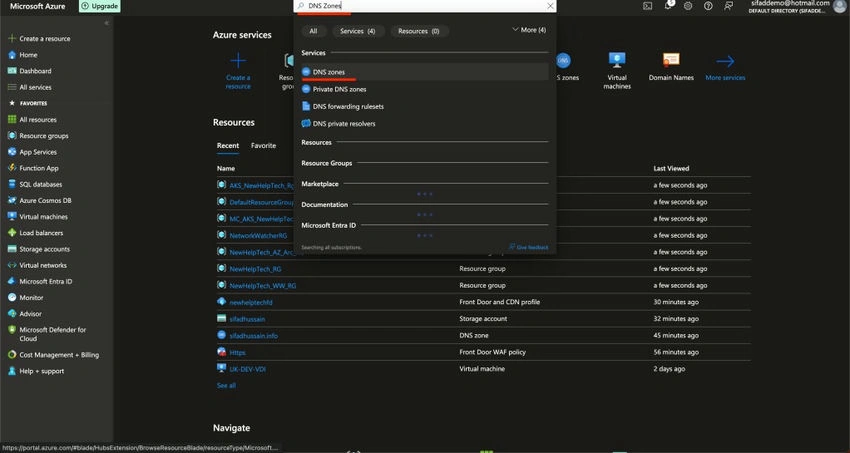Select DNS private resolvers result
Image resolution: width=850 pixels, height=453 pixels.
424,124
